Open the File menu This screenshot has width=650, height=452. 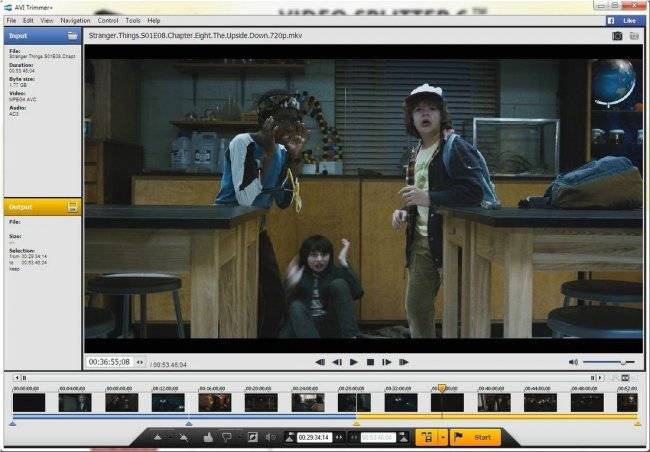click(11, 20)
